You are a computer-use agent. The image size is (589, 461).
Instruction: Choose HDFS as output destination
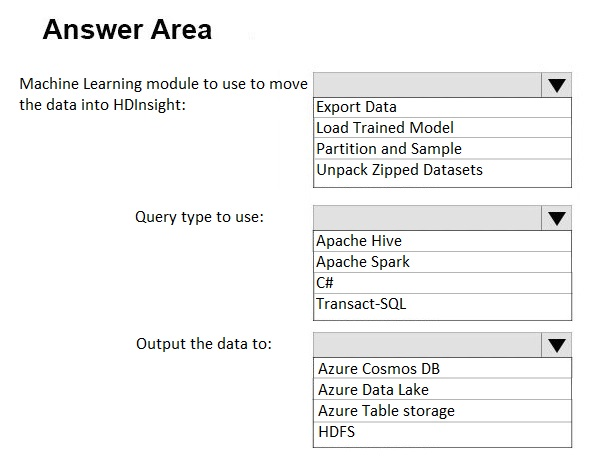pos(442,432)
